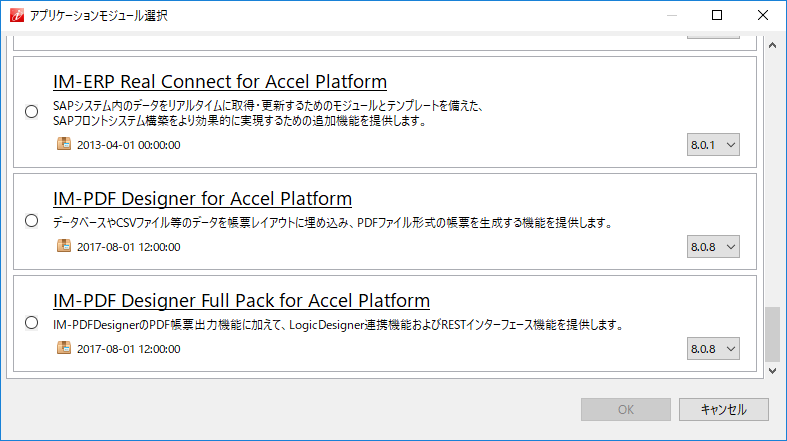This screenshot has width=787, height=441.
Task: Open IM-PDF Designer for Accel Platform link
Action: [x=202, y=198]
